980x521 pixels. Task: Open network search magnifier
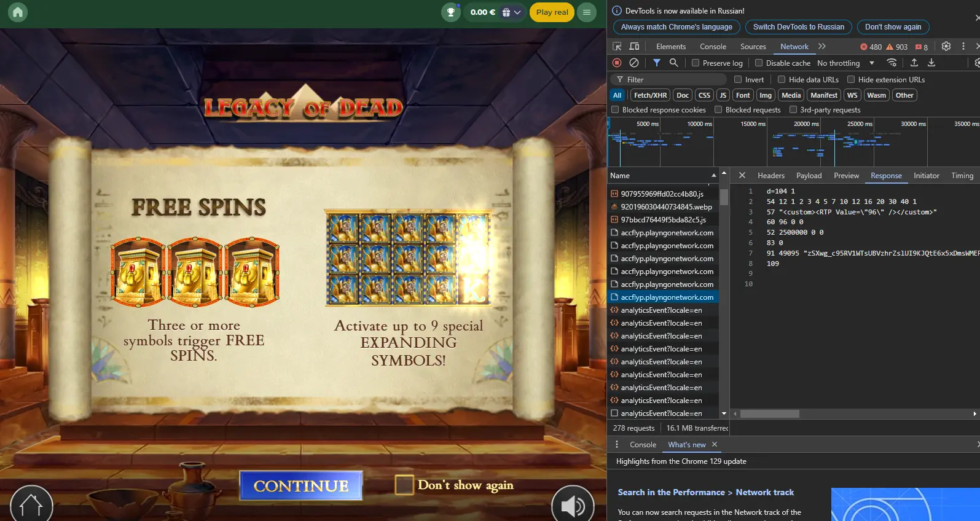click(x=674, y=63)
